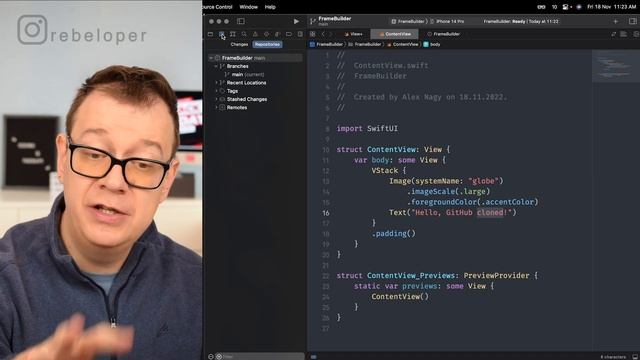
Task: Open the Window menu
Action: tap(249, 7)
